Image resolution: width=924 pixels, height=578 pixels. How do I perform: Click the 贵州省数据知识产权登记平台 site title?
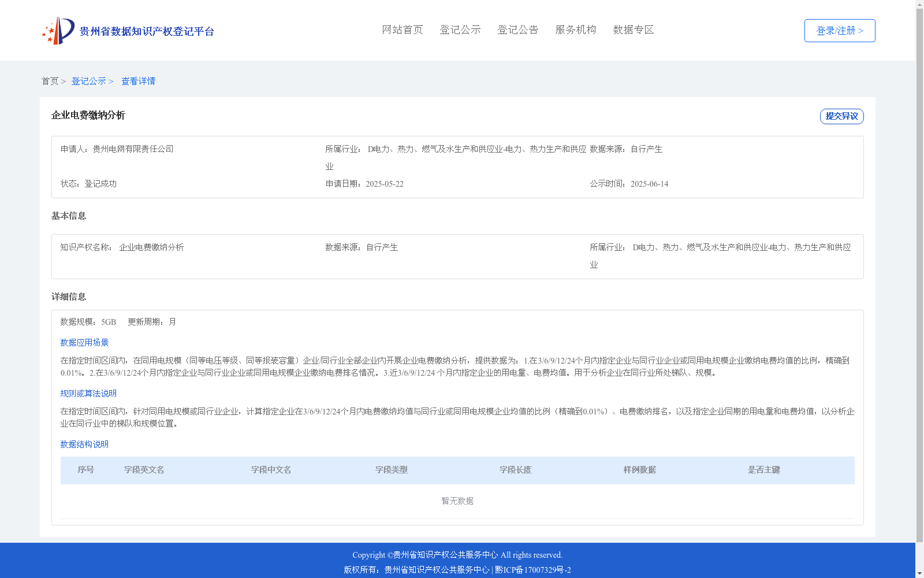[x=147, y=31]
